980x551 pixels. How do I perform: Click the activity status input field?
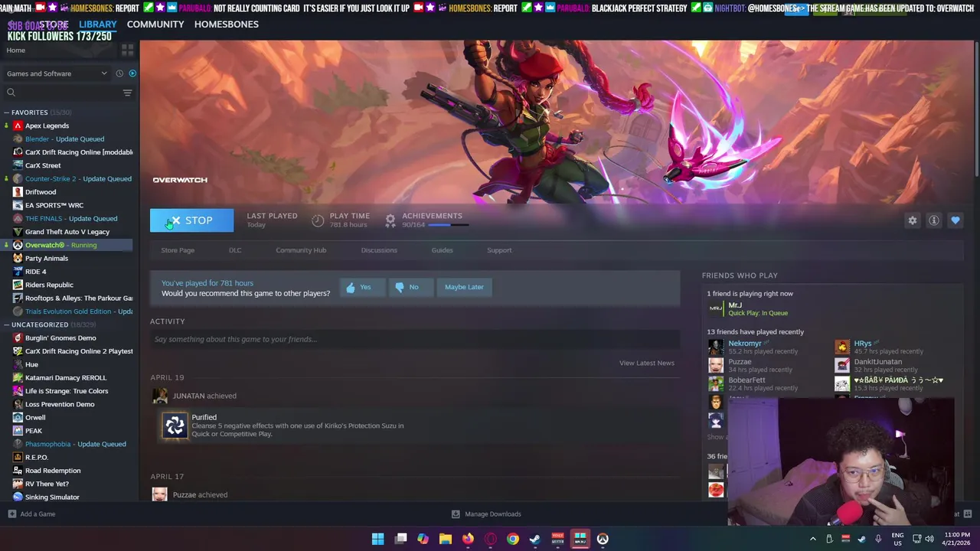pos(415,339)
